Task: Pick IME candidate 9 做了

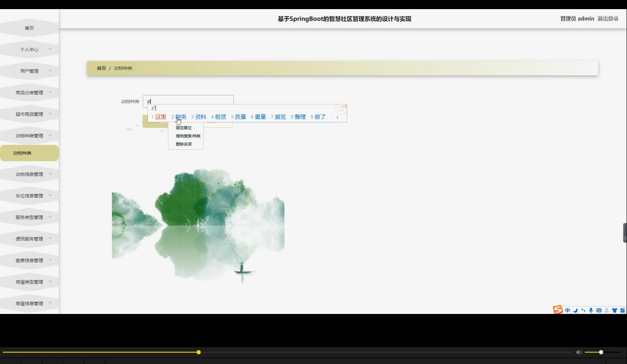Action: pos(318,117)
